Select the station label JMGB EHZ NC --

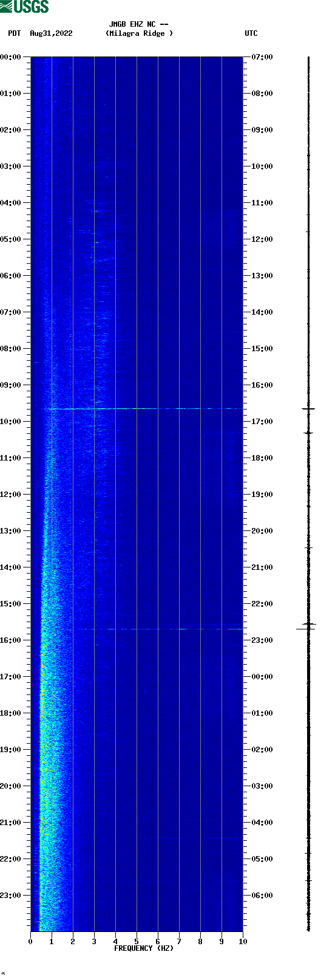(139, 25)
